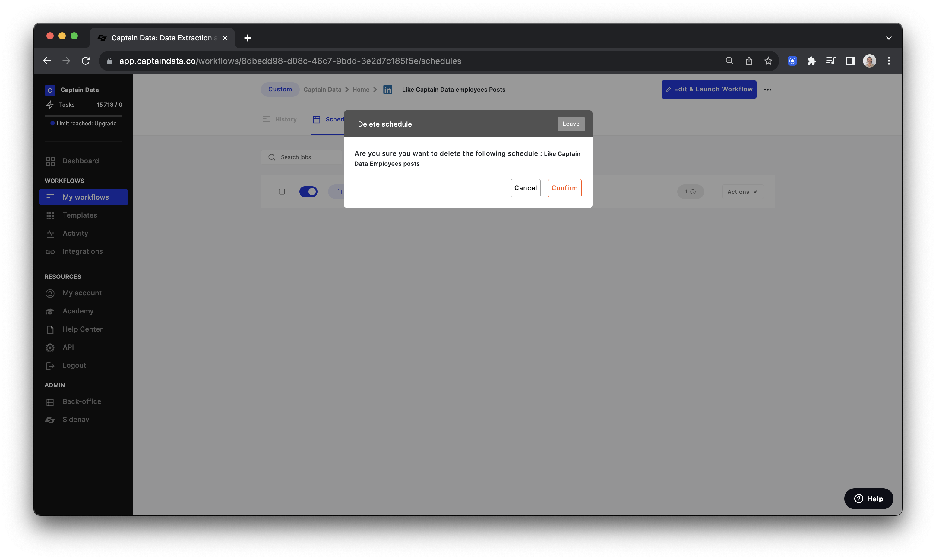Check the schedule row checkbox
Viewport: 936px width, 560px height.
pos(282,192)
